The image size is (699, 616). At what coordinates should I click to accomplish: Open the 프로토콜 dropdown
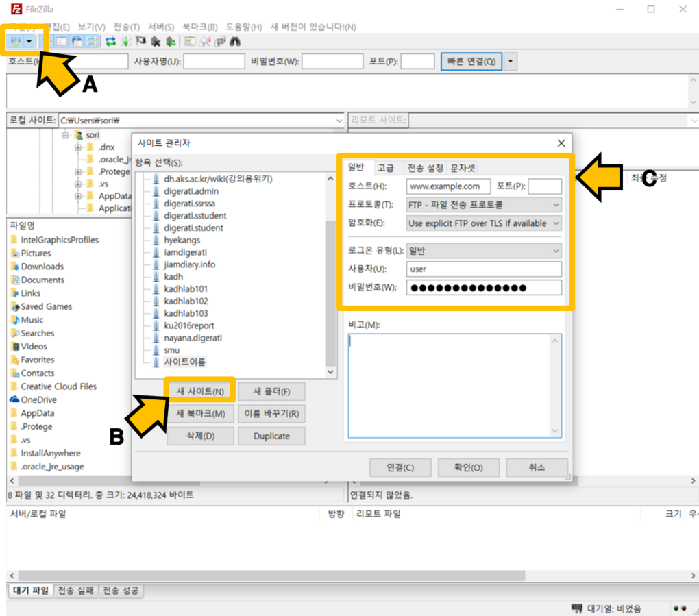click(484, 205)
